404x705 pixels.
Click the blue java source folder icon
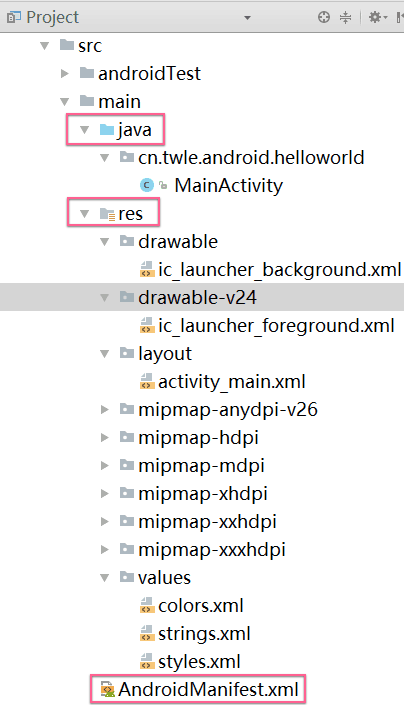[x=107, y=130]
